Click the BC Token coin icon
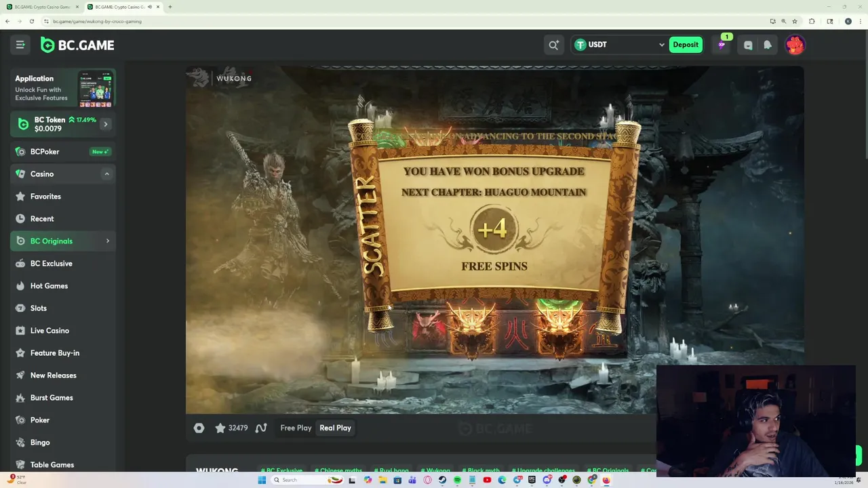The width and height of the screenshot is (868, 488). tap(23, 124)
